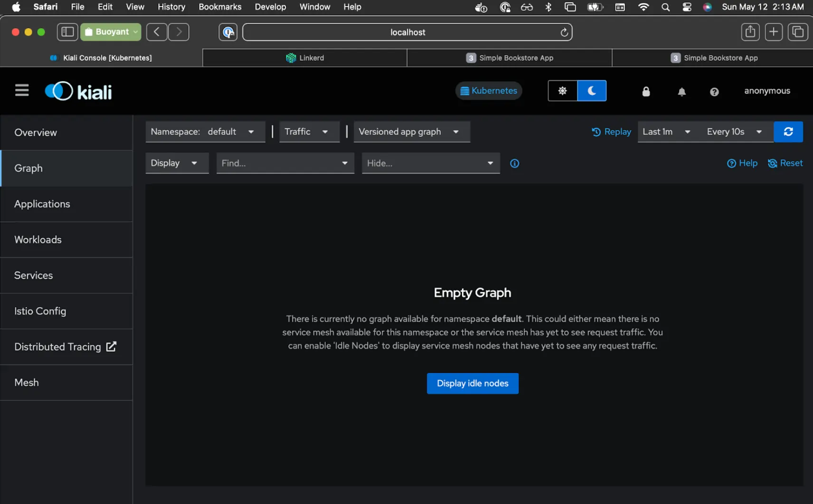The height and width of the screenshot is (504, 813).
Task: Click into the Hide input field
Action: click(x=421, y=163)
